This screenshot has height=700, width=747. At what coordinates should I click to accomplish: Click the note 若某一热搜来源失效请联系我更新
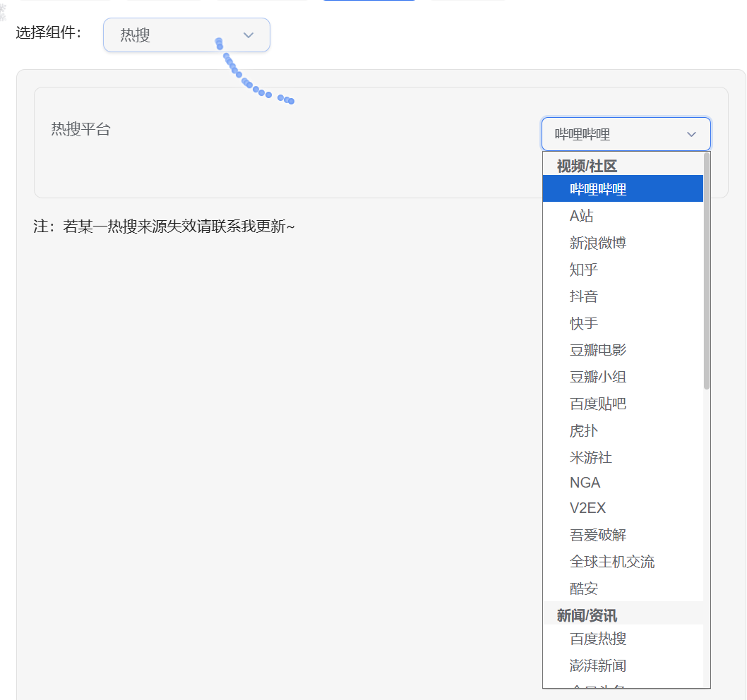(x=164, y=227)
